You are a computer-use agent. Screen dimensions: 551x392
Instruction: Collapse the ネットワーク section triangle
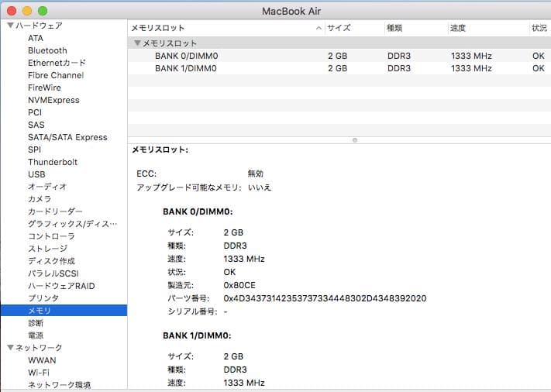click(11, 347)
